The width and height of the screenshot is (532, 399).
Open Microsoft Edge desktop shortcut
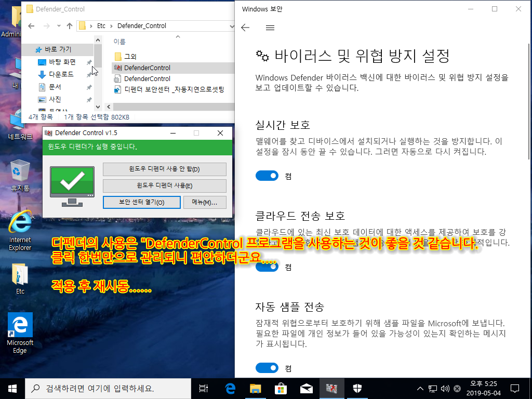pyautogui.click(x=20, y=333)
